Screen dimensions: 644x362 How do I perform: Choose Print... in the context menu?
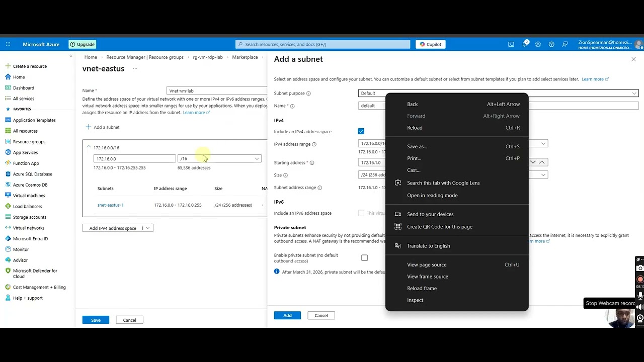tap(457, 158)
